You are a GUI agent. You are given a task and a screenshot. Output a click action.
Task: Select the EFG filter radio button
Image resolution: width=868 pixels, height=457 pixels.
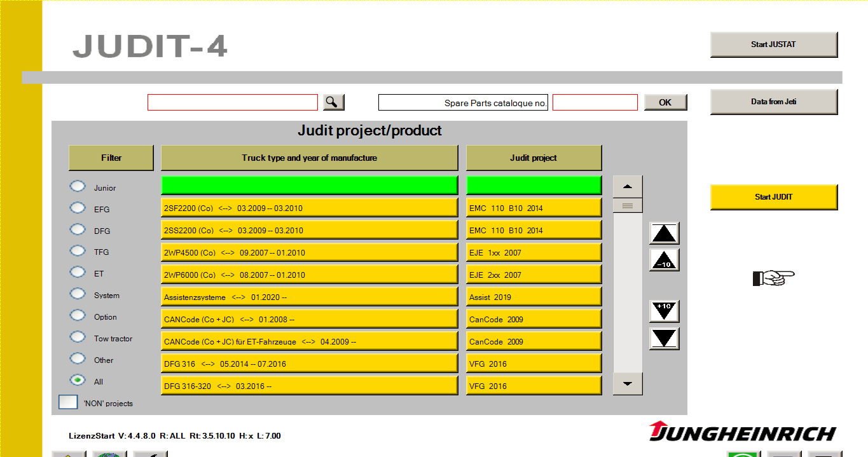(x=78, y=208)
